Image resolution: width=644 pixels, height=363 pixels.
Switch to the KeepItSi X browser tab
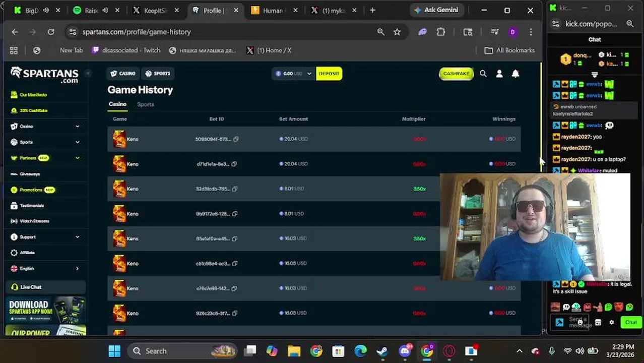pyautogui.click(x=156, y=10)
